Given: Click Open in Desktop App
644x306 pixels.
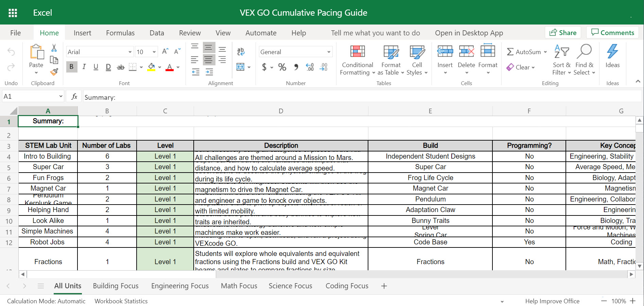Looking at the screenshot, I should click(469, 33).
